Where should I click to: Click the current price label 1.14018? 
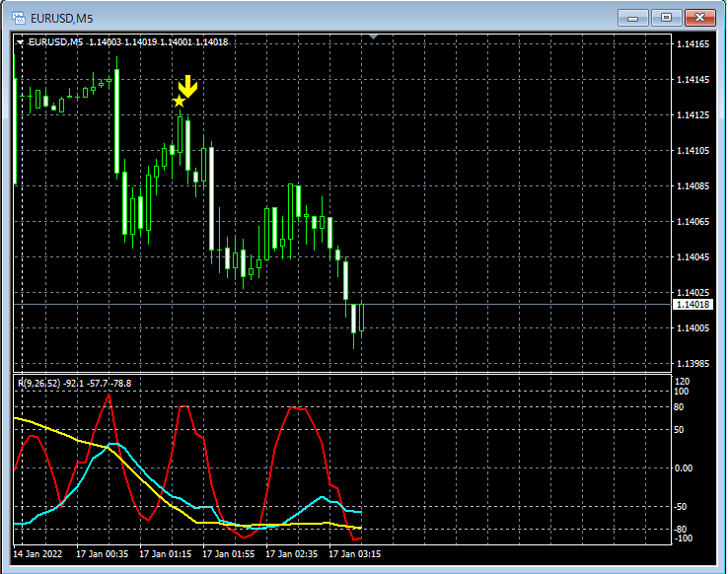tap(692, 305)
